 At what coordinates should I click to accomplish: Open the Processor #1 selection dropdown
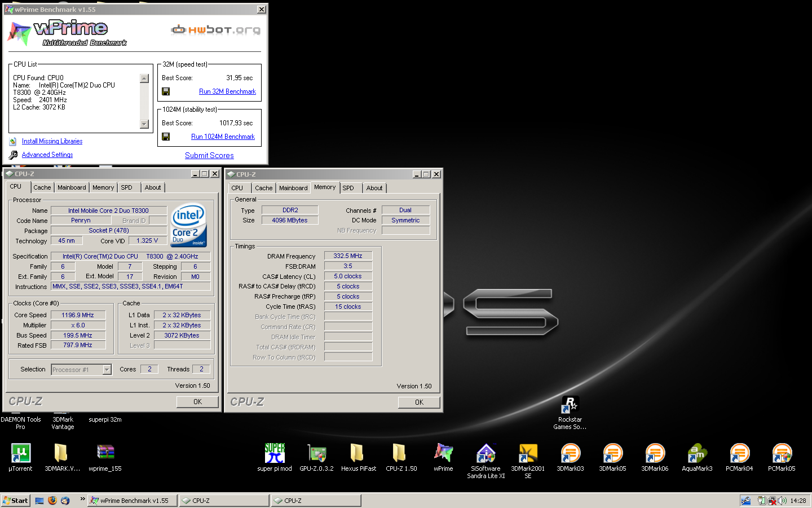tap(107, 370)
